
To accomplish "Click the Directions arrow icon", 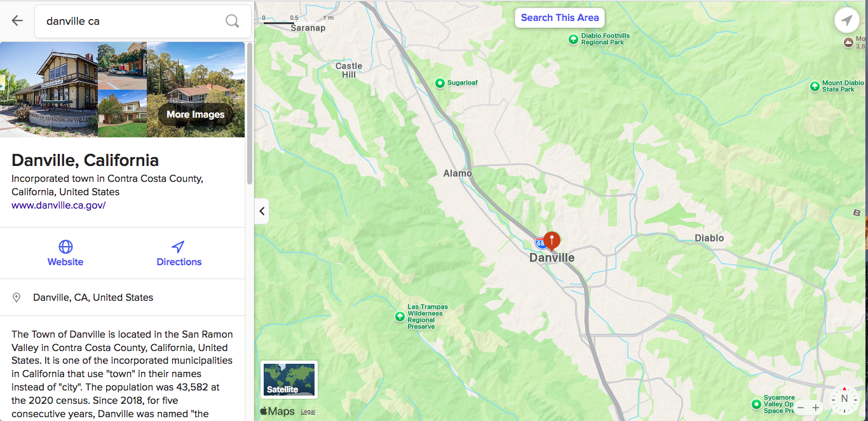I will pyautogui.click(x=179, y=247).
